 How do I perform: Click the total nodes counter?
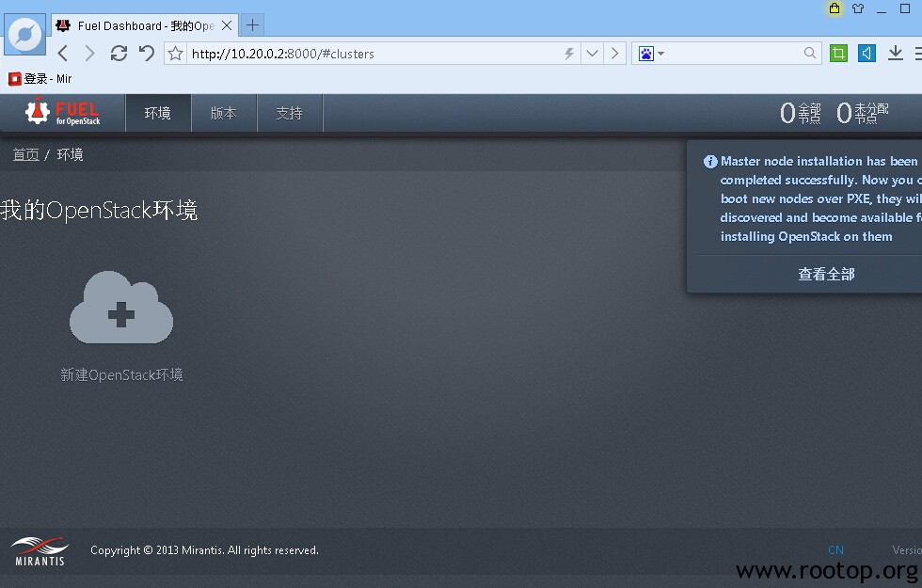pyautogui.click(x=801, y=113)
